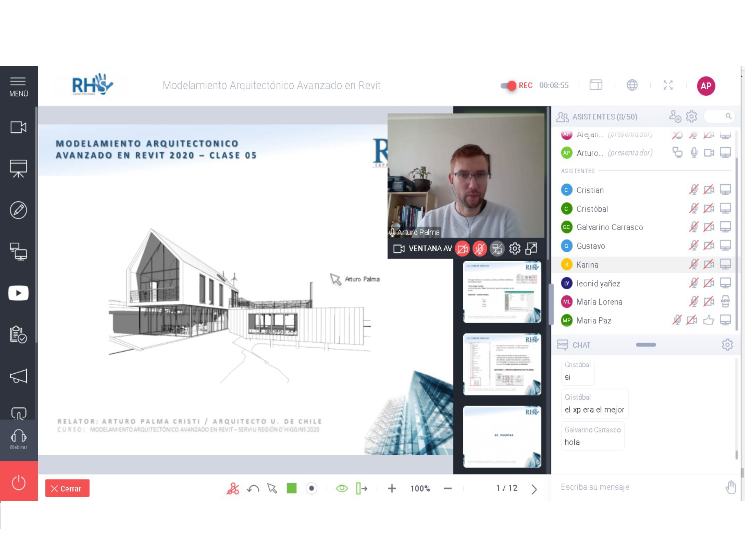Open the surveys clipboard sidebar icon
Viewport: 747px width, 560px height.
tap(18, 334)
